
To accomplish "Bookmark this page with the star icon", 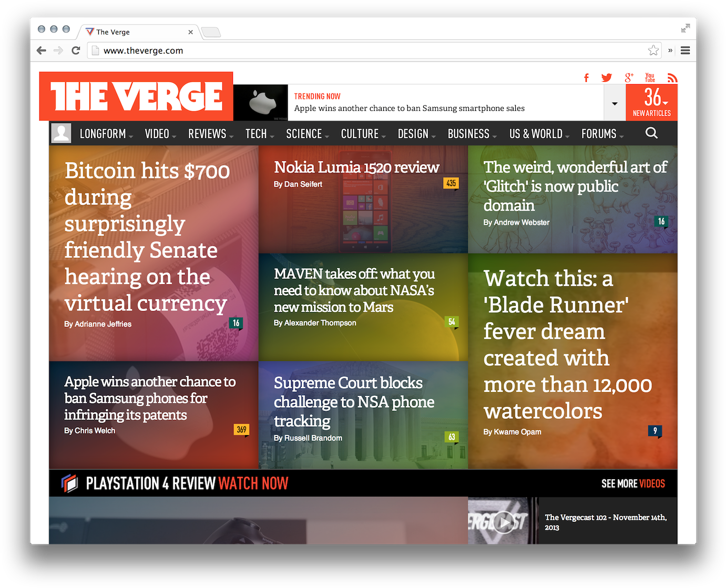I will click(653, 50).
